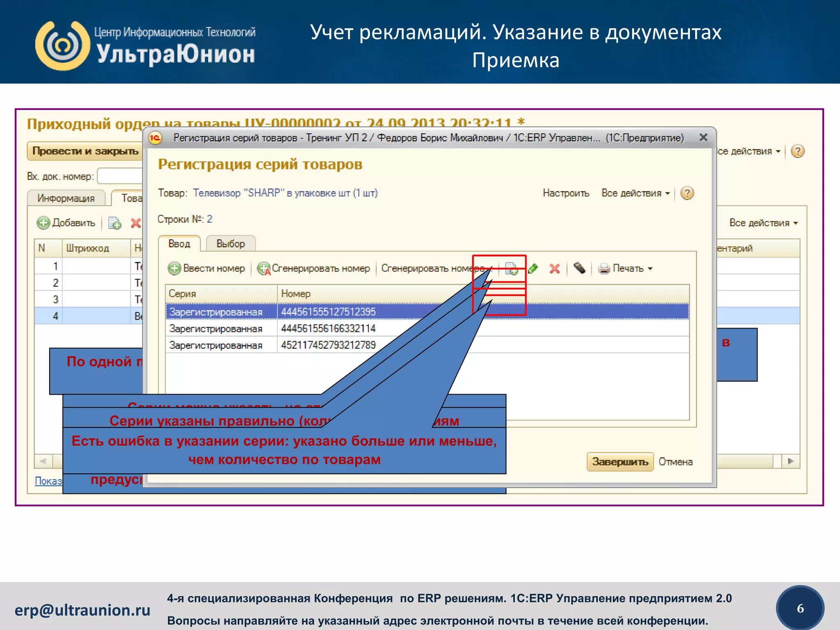Click the Вх. док. номер input field

pyautogui.click(x=120, y=176)
